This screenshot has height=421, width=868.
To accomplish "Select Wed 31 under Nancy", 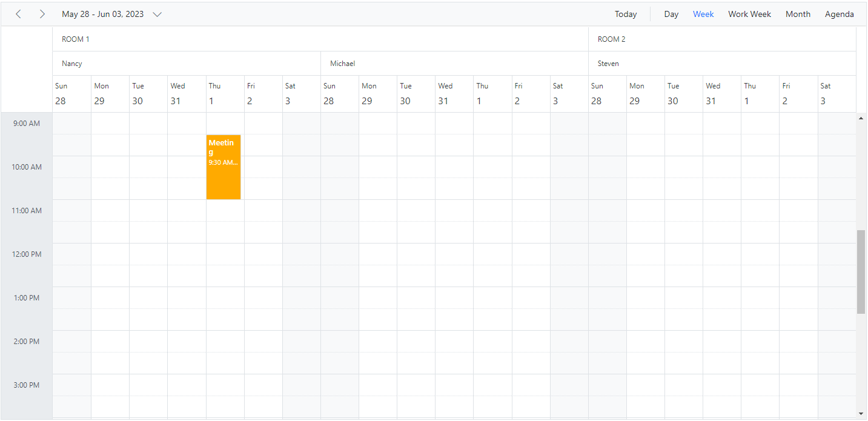I will [x=187, y=94].
